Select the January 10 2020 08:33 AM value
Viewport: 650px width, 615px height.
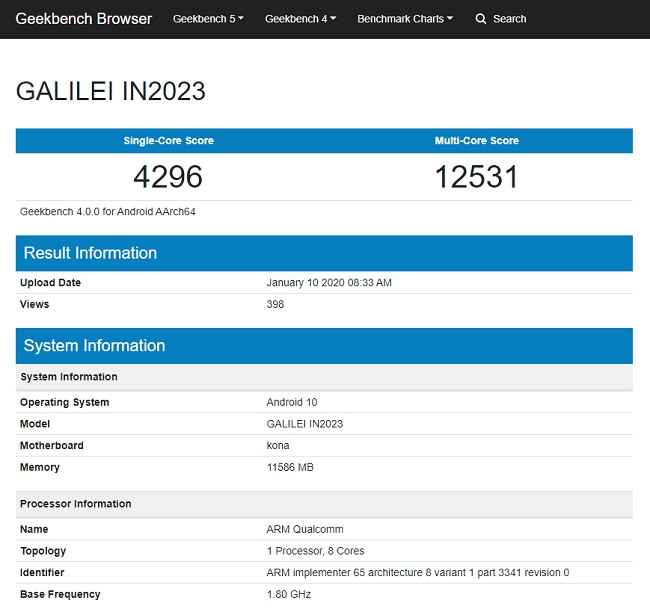point(329,283)
